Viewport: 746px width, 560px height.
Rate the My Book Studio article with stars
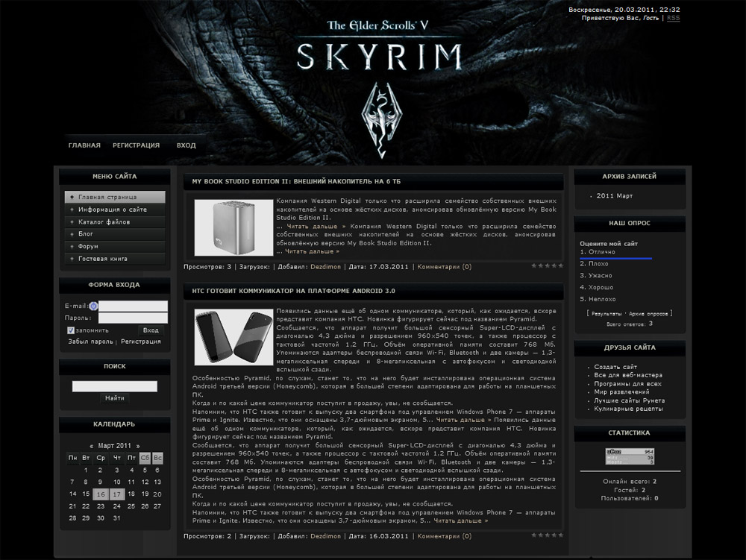[547, 265]
